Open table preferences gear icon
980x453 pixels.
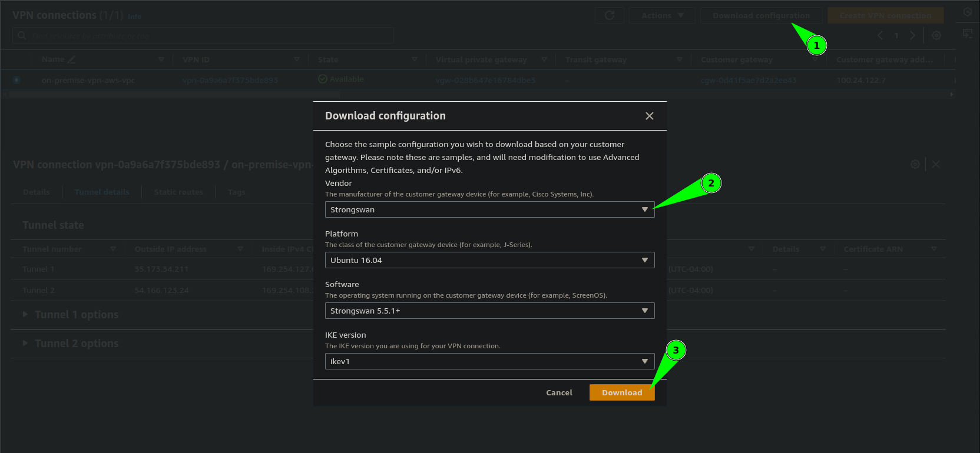(x=936, y=35)
